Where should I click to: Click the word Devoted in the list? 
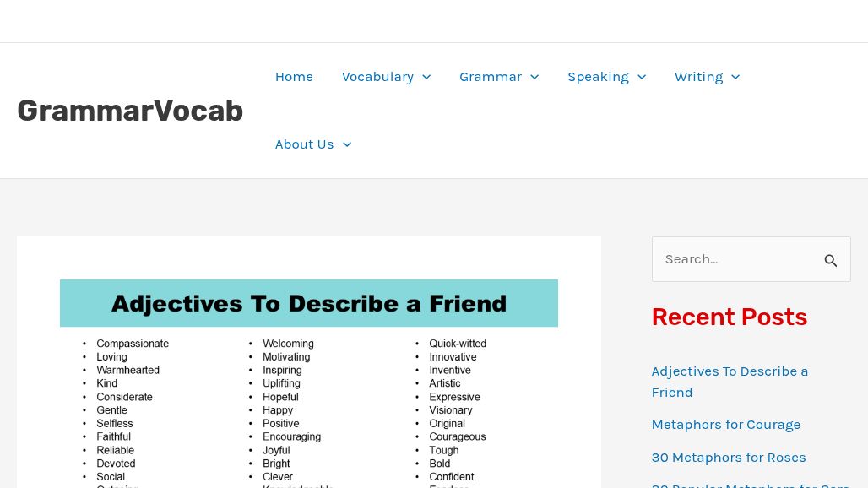[116, 464]
